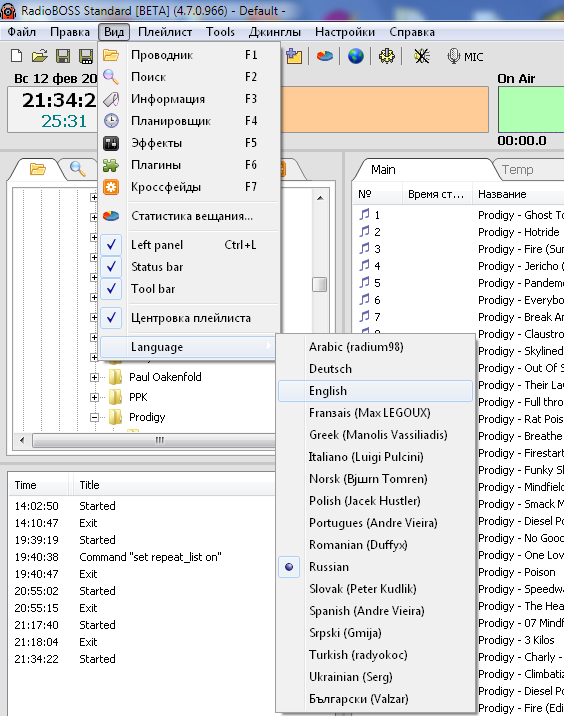Click the № column header
564x716 pixels.
pyautogui.click(x=377, y=195)
